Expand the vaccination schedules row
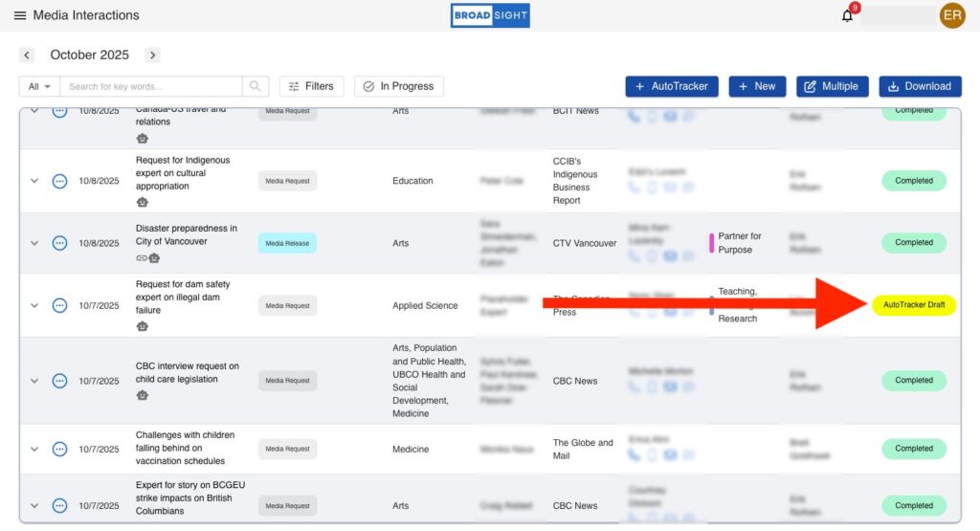Viewport: 980px width, 531px height. click(34, 449)
